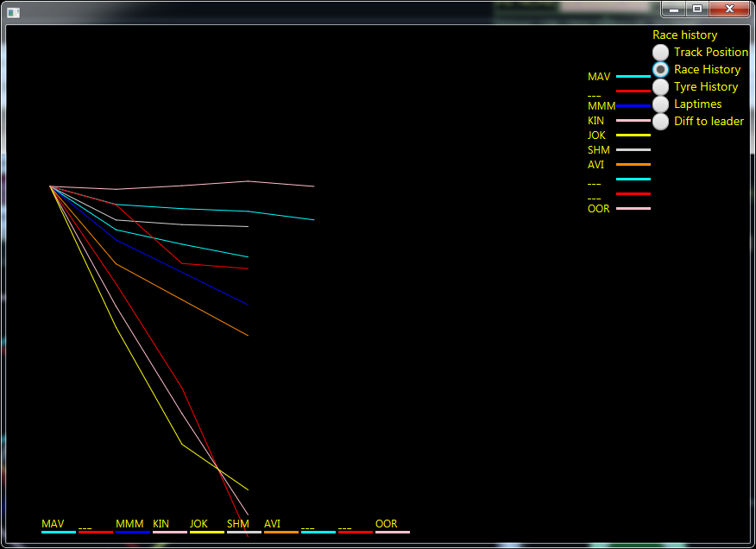Click the grey SHM swatch in right legend
The image size is (756, 549).
coord(633,149)
